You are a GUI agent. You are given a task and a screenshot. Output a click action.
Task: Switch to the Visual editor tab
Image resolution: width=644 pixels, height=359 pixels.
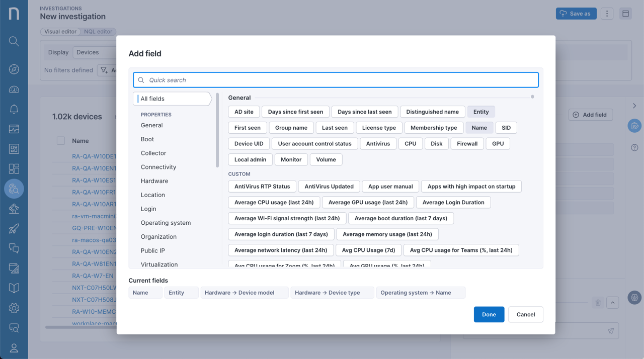[60, 31]
